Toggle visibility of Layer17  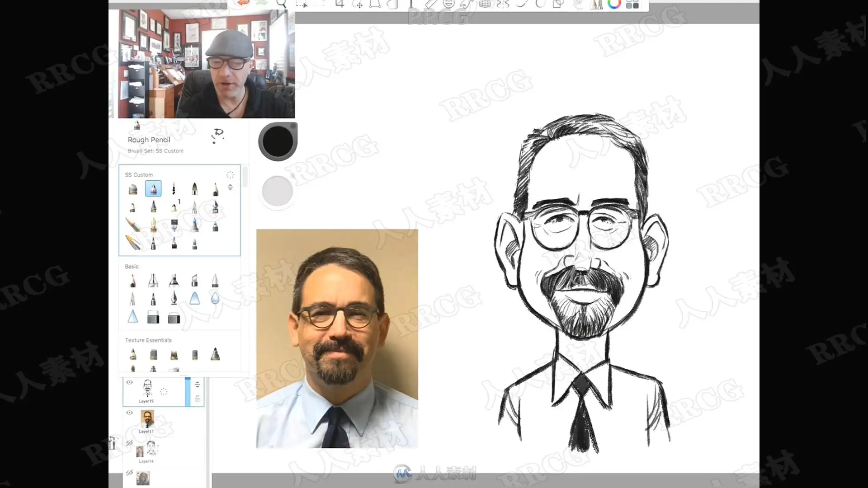130,413
